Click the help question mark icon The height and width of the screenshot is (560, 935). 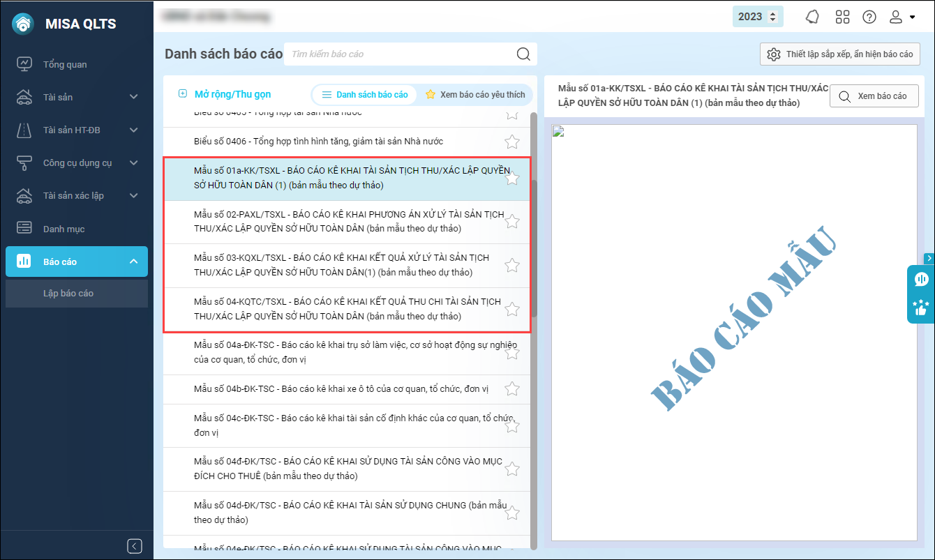coord(869,17)
